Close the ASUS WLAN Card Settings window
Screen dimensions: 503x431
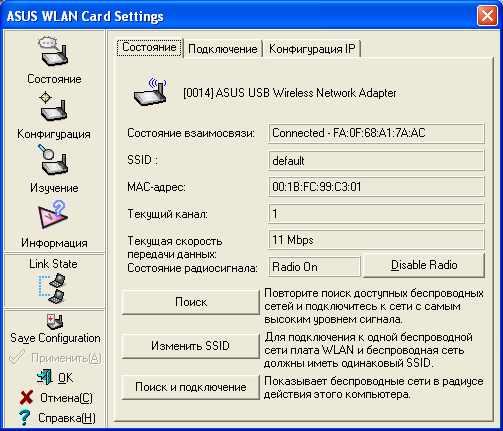(487, 16)
